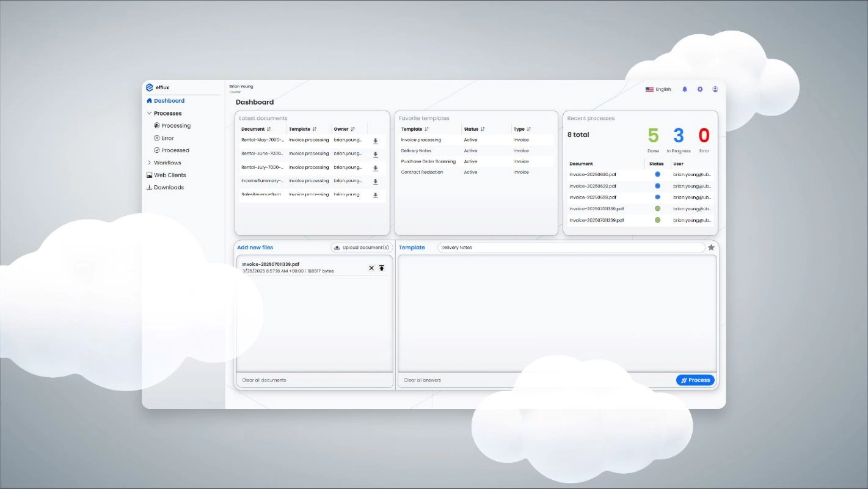Screen dimensions: 868x489
Task: Click the Process button
Action: tap(695, 380)
